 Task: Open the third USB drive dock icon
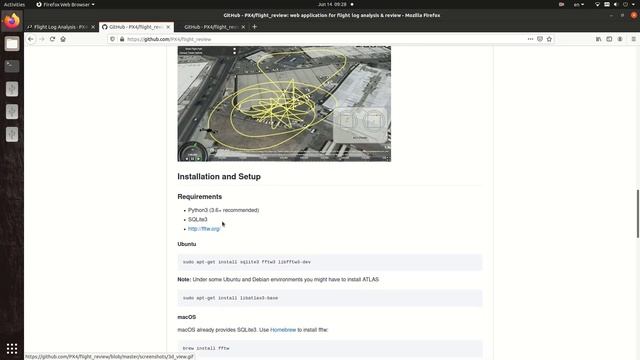pyautogui.click(x=12, y=134)
